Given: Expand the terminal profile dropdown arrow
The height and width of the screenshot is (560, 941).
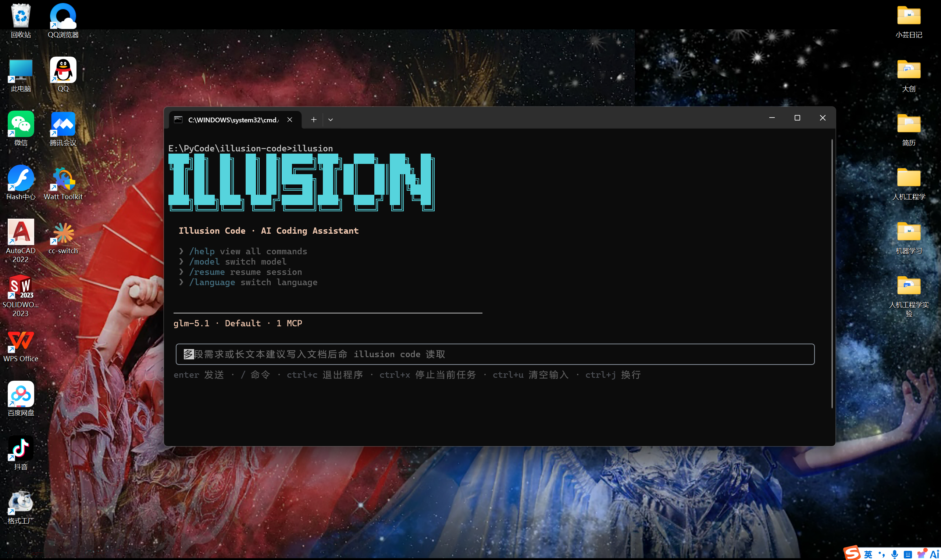Looking at the screenshot, I should [x=331, y=120].
